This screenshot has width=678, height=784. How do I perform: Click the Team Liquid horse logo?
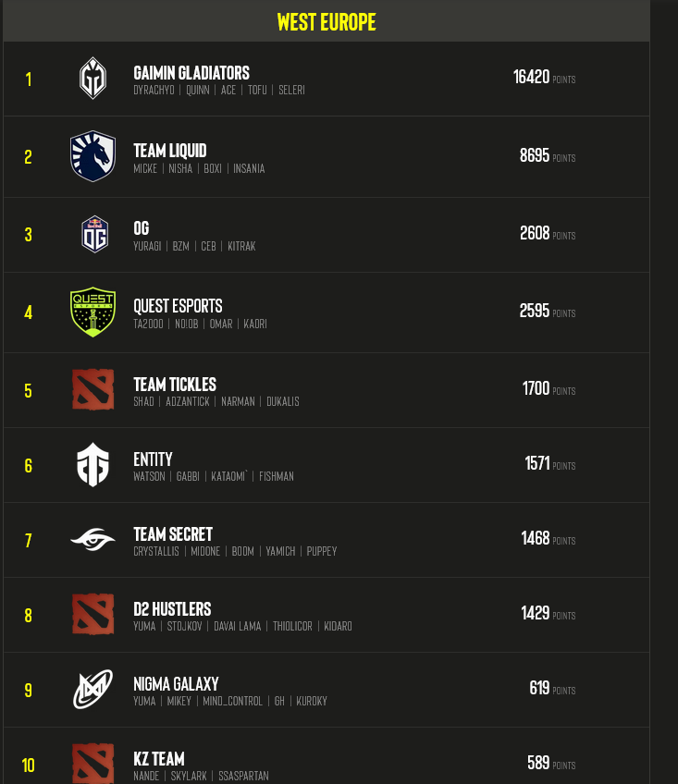tap(92, 156)
